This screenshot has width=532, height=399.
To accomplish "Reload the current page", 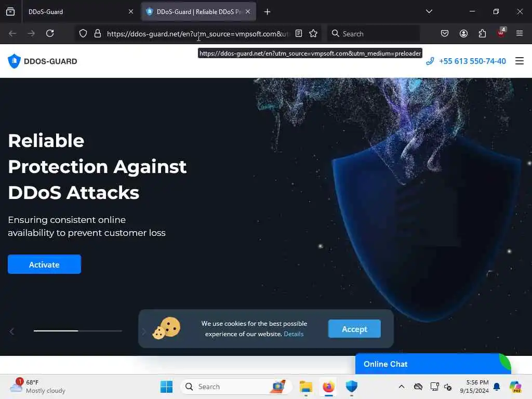I will point(50,33).
